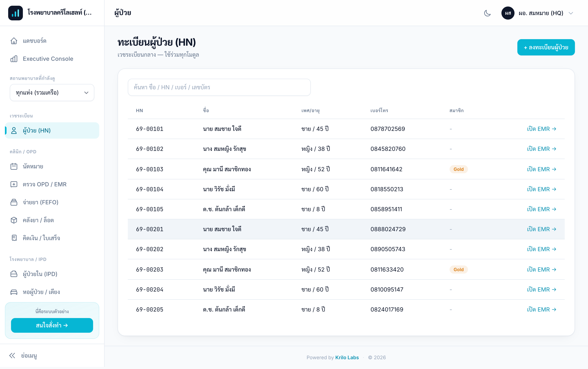Open แดชบอร์ด home icon

(x=14, y=41)
